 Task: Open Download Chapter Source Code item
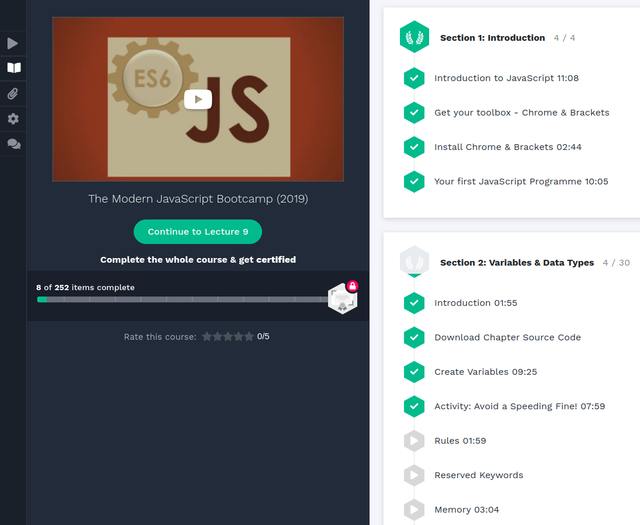pos(507,337)
